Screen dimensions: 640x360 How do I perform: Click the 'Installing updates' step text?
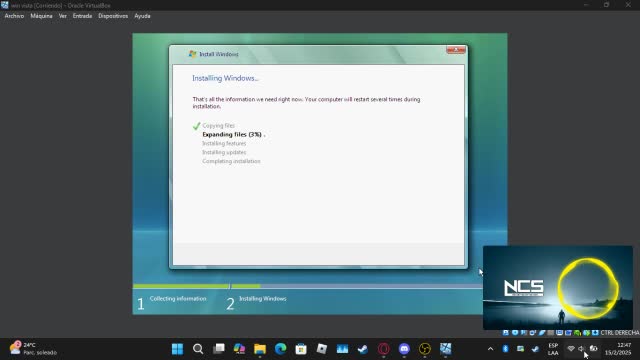224,152
